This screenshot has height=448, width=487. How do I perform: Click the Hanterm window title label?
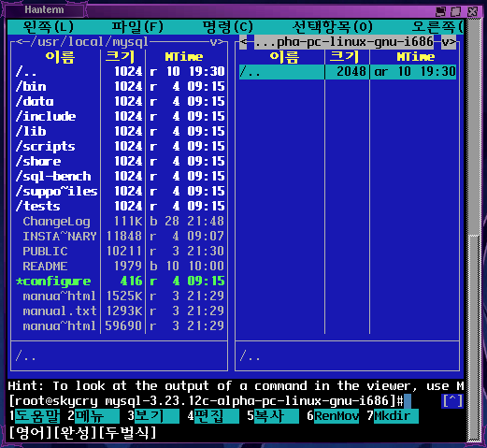coord(44,9)
